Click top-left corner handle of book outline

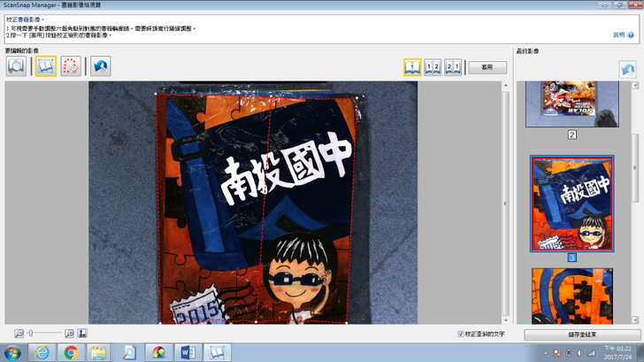coord(156,94)
